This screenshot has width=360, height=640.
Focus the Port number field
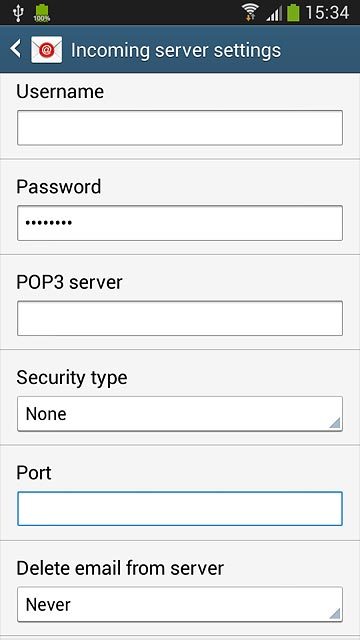[180, 509]
